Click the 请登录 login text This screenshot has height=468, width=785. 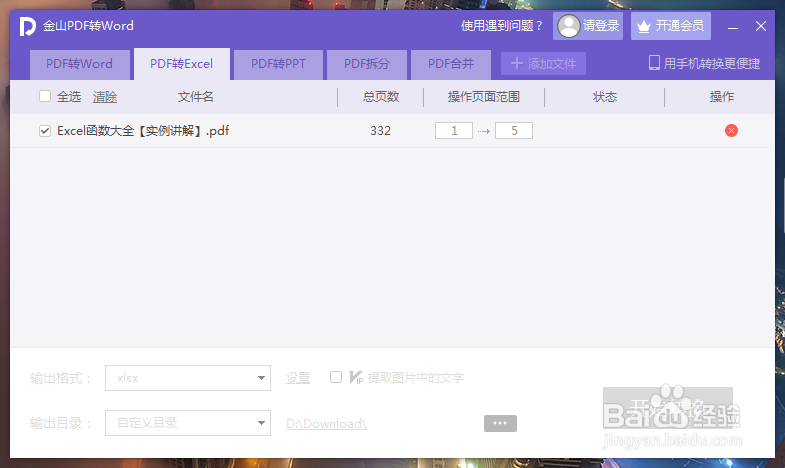click(x=601, y=26)
